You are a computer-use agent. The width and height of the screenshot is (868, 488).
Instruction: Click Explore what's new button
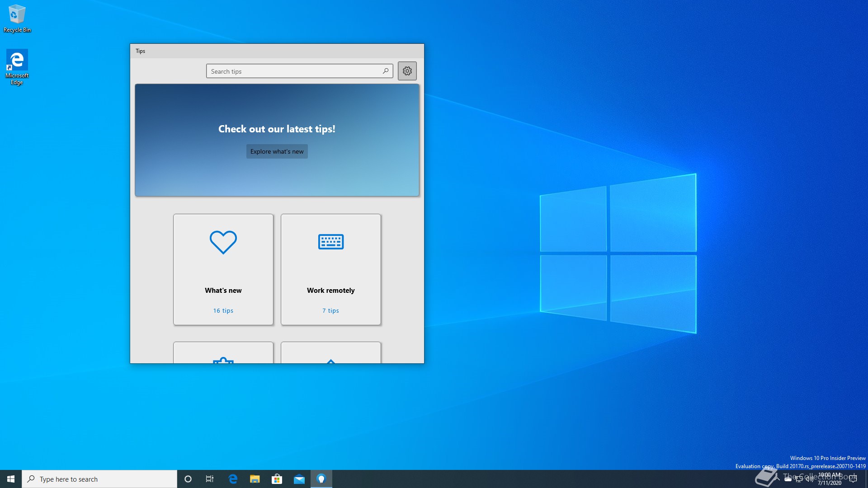(277, 151)
